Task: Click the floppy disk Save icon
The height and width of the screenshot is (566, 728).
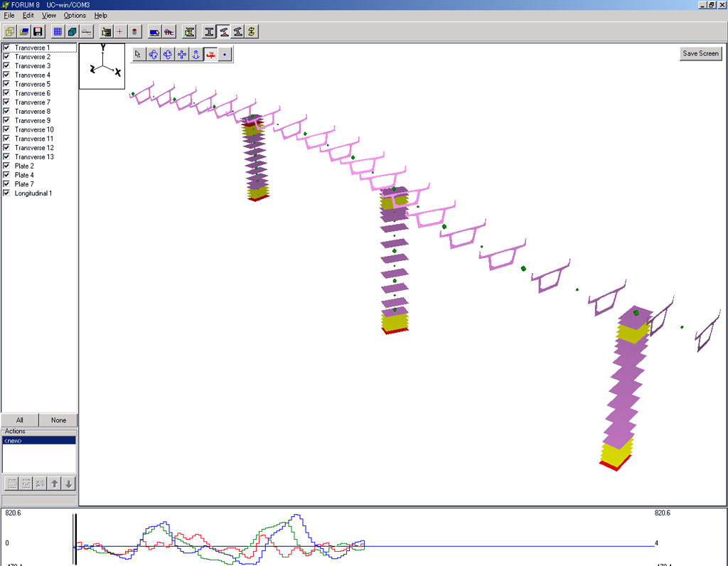Action: pyautogui.click(x=38, y=31)
